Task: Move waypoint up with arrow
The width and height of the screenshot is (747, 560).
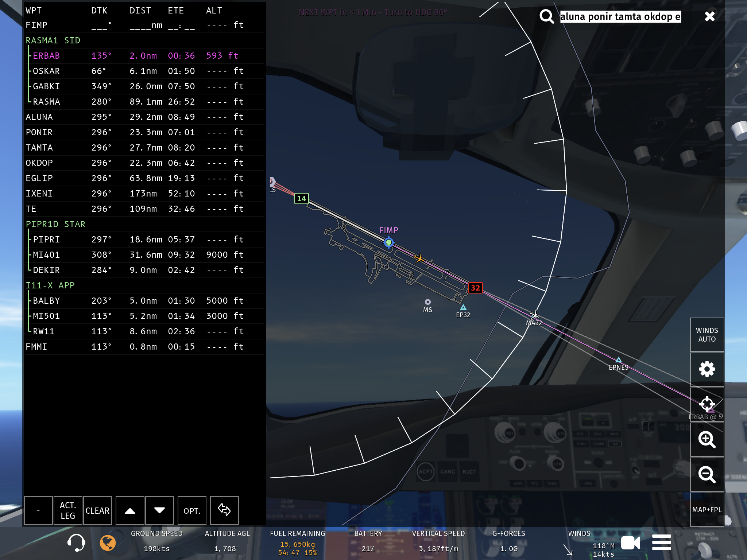Action: 130,510
